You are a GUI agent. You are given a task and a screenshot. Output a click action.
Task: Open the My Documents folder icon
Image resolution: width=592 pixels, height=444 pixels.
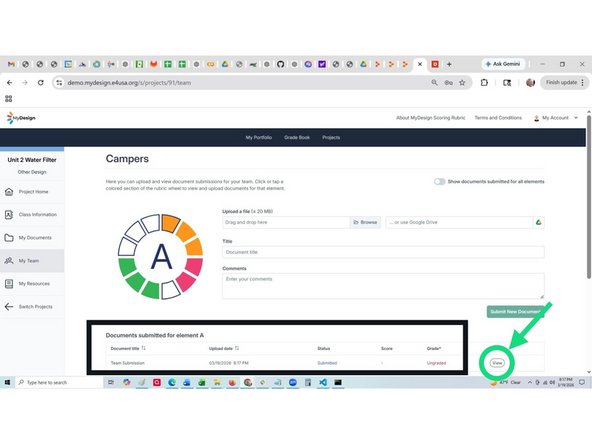pyautogui.click(x=9, y=237)
